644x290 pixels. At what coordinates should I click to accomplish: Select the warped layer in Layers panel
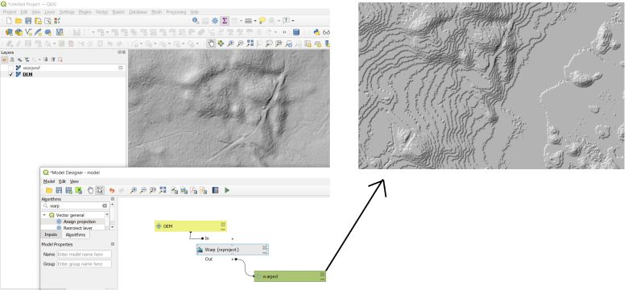[31, 68]
